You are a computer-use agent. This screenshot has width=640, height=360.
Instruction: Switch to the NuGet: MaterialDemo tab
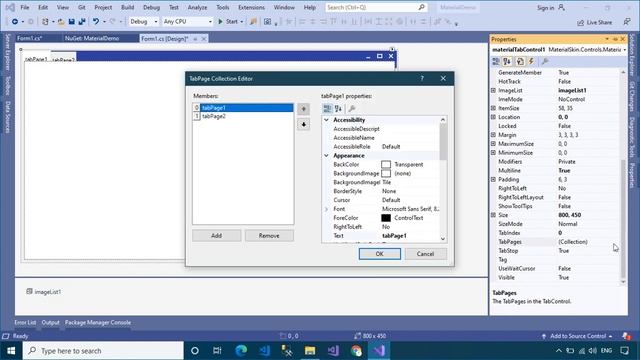pyautogui.click(x=92, y=38)
